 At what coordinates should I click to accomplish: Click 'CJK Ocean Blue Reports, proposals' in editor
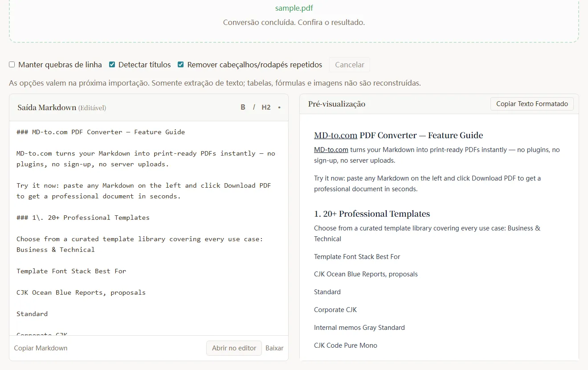pyautogui.click(x=81, y=292)
